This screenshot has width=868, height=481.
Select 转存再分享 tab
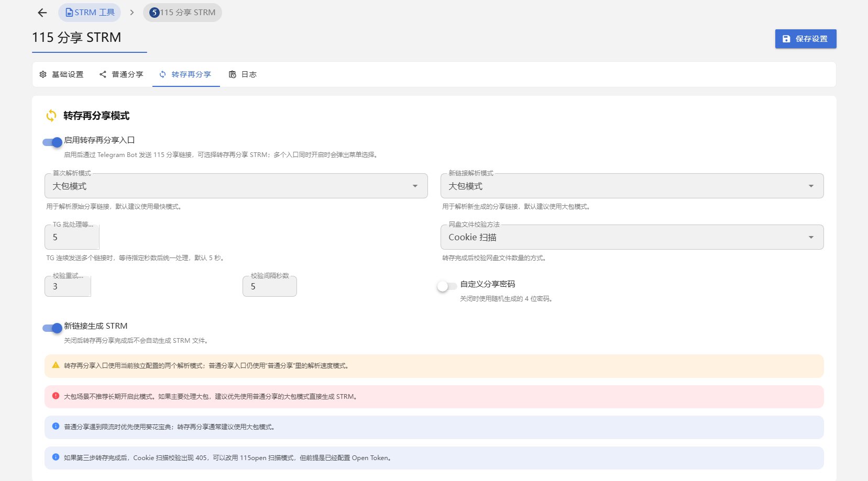(x=186, y=74)
